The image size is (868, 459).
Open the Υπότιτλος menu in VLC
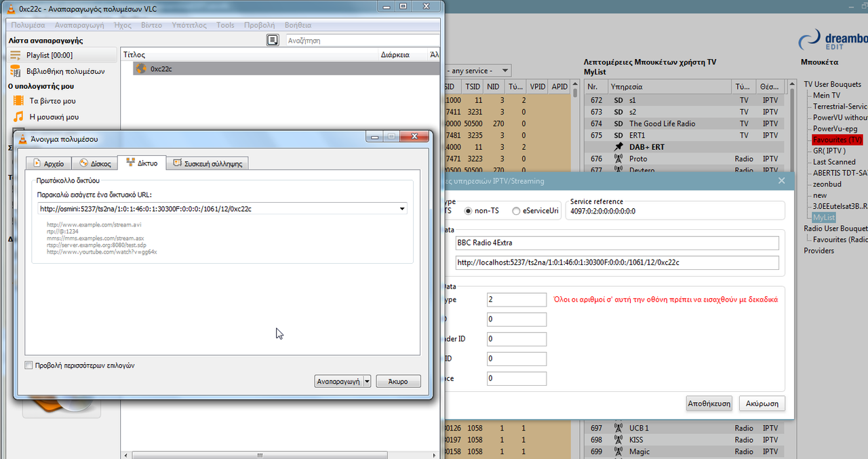tap(189, 25)
